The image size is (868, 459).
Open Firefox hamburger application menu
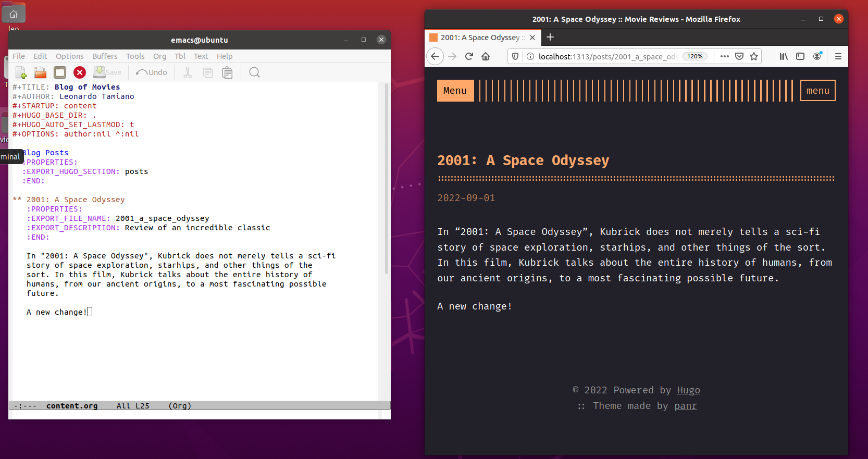(838, 56)
